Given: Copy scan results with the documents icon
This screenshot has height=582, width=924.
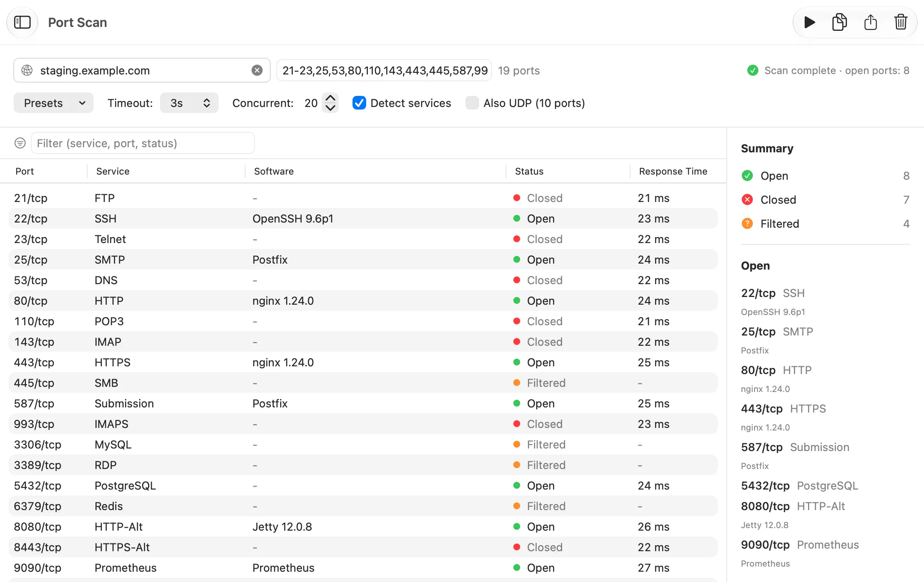Looking at the screenshot, I should [839, 22].
